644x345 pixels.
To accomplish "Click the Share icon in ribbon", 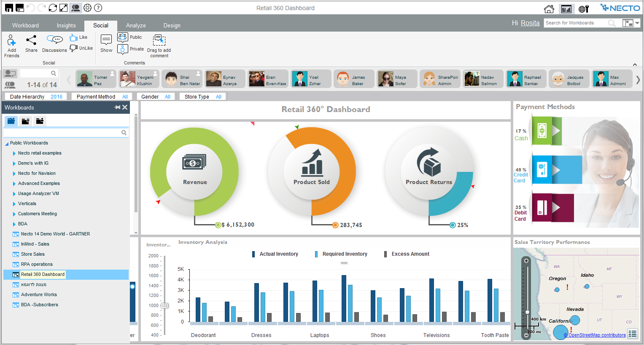I will (x=31, y=40).
